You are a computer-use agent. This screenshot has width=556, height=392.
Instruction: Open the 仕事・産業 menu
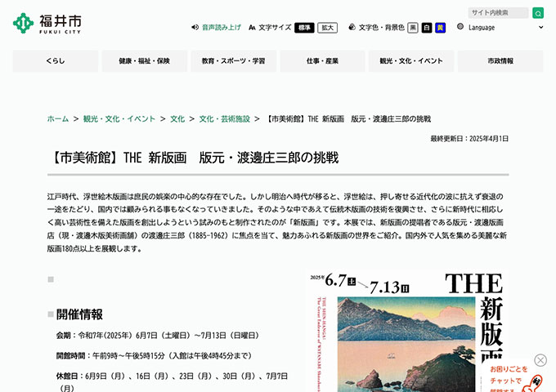tap(322, 61)
